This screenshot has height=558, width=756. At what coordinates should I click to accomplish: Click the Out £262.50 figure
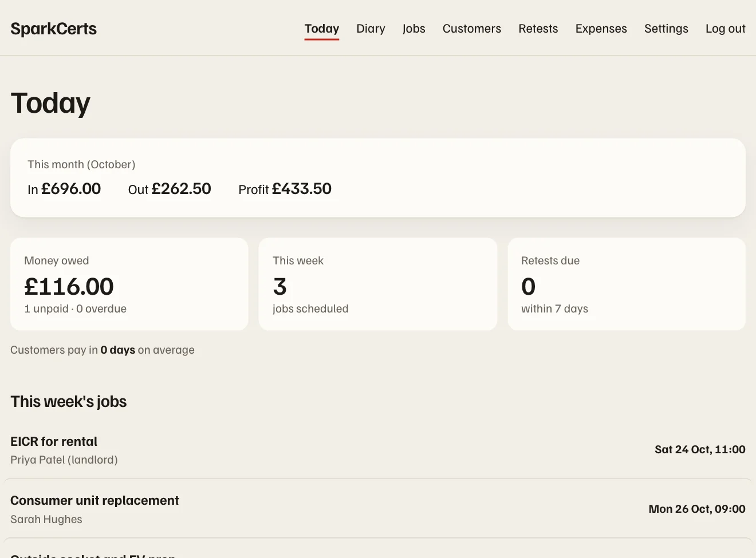pos(170,189)
